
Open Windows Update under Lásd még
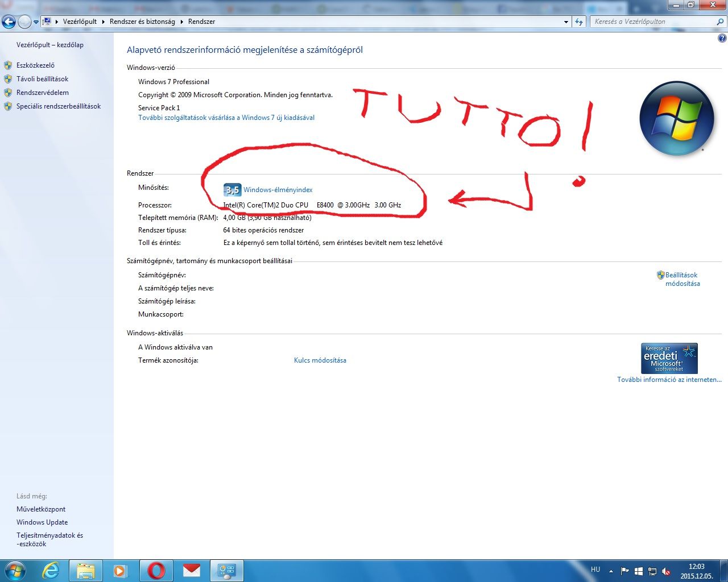click(42, 522)
